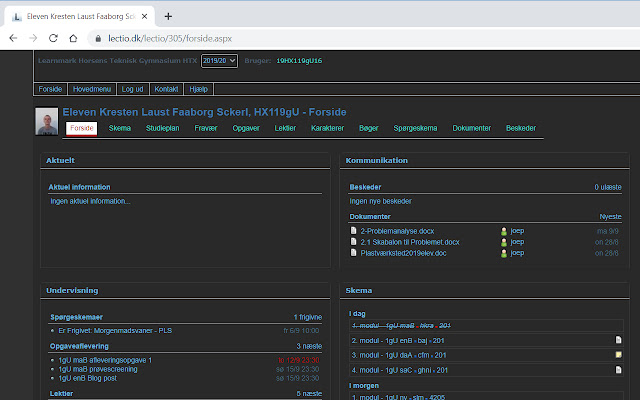The height and width of the screenshot is (400, 640).
Task: Click the user icon in 2-Problemanalyse.docx row
Action: [x=504, y=231]
